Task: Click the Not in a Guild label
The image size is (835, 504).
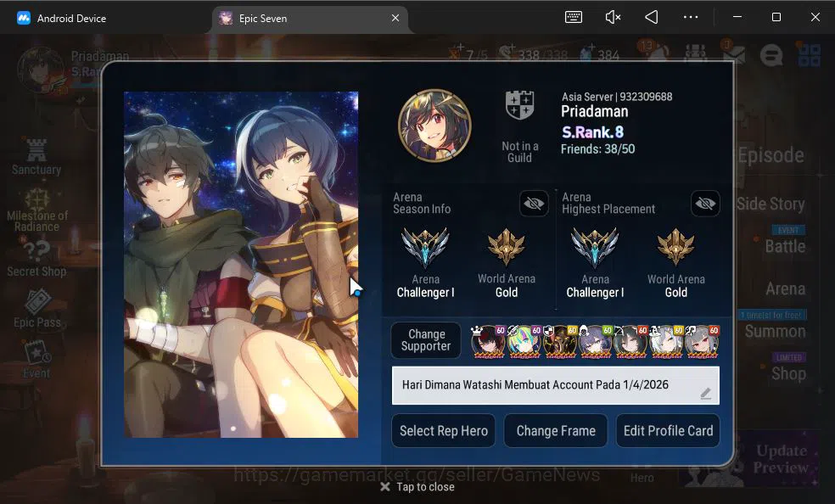Action: pyautogui.click(x=519, y=152)
